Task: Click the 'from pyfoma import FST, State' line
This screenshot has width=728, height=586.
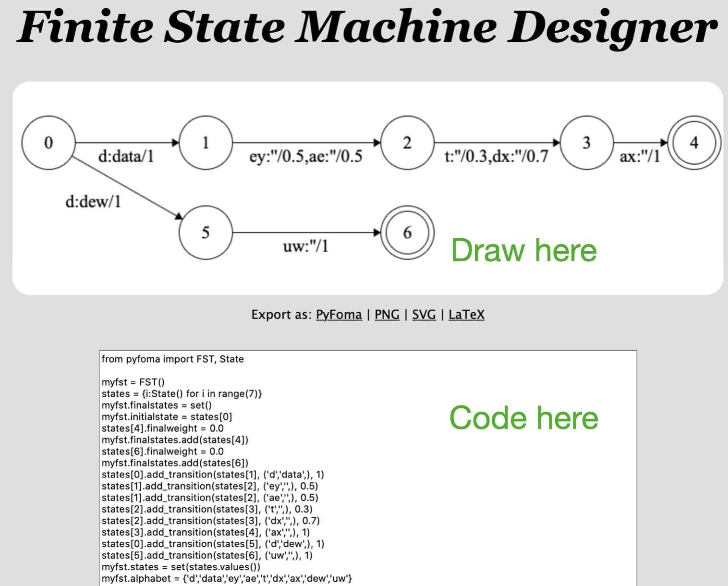Action: click(x=173, y=359)
